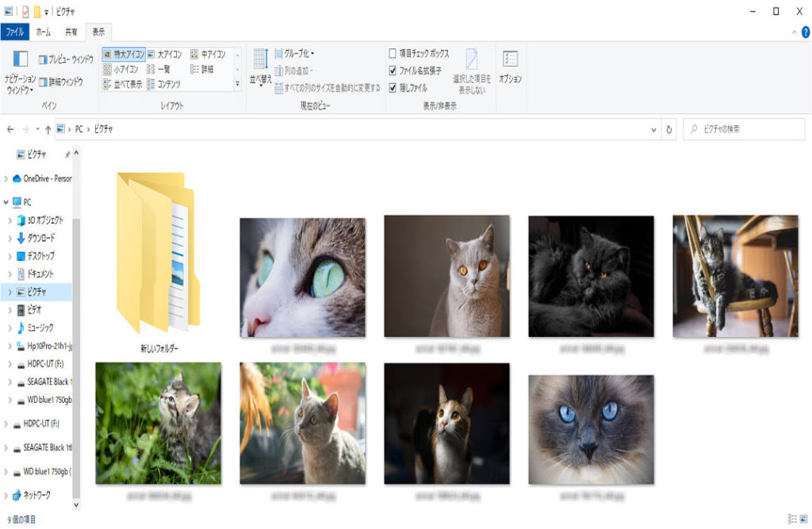Switch to the 共有 ribbon tab
The image size is (812, 529).
pyautogui.click(x=71, y=32)
